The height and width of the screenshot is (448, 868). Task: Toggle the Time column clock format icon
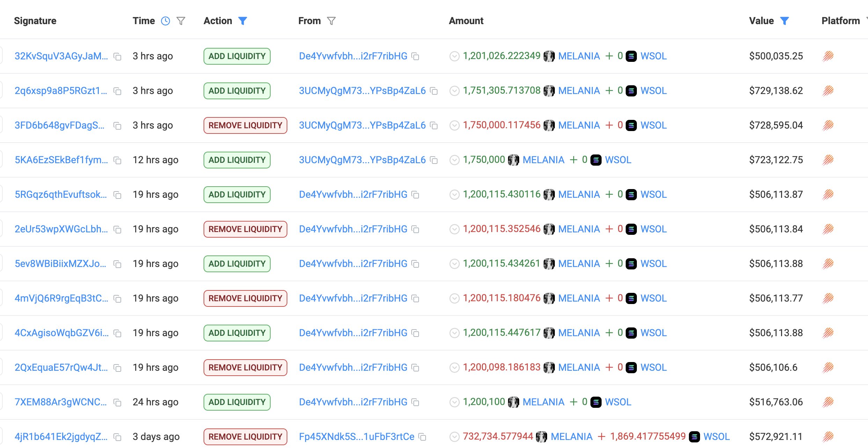tap(165, 21)
